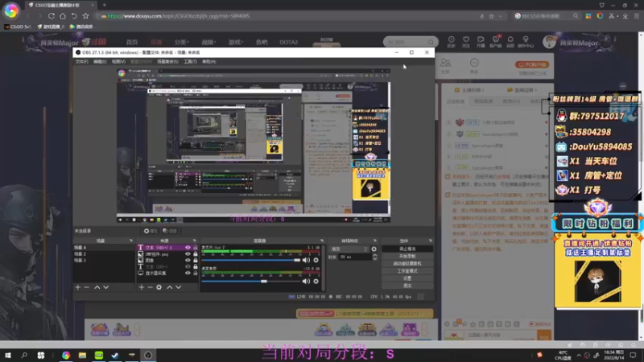Open the browser downloads icon
Screen dimensions: 644x362
pos(625,16)
